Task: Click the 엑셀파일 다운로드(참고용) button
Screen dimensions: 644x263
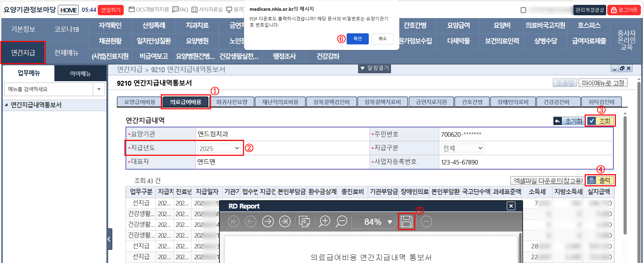Action: tap(548, 181)
